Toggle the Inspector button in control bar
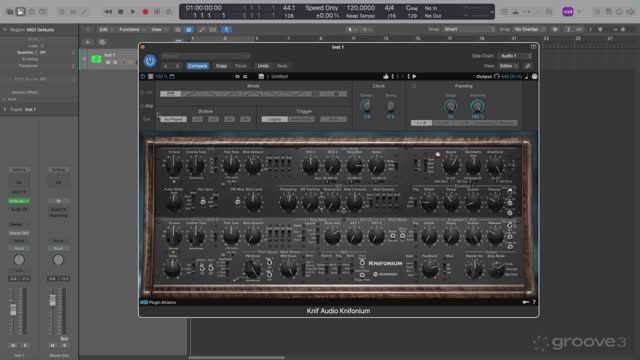Image resolution: width=640 pixels, height=360 pixels. tap(20, 12)
